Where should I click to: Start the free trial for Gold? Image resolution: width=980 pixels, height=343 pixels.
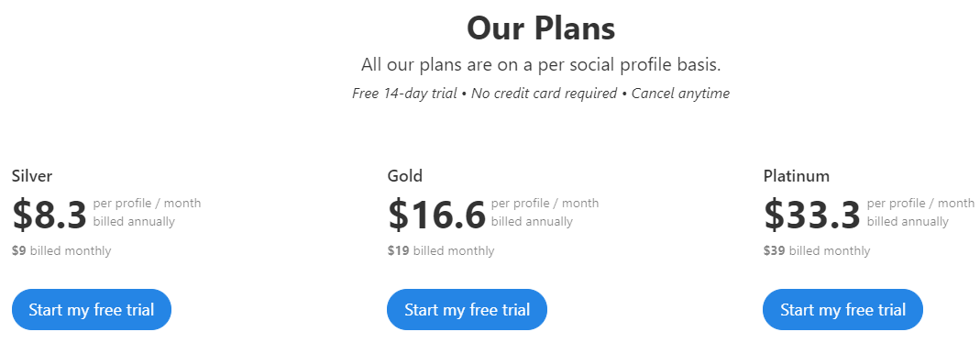tap(467, 309)
